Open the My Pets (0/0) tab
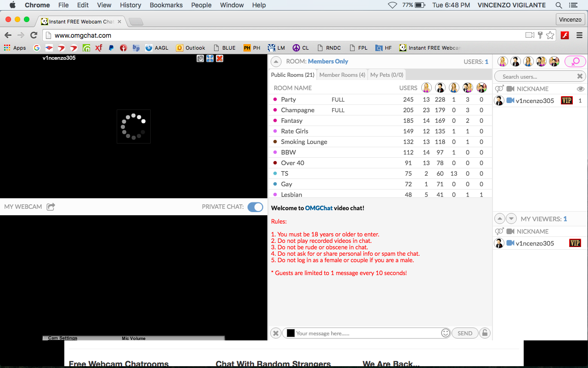 pos(387,75)
